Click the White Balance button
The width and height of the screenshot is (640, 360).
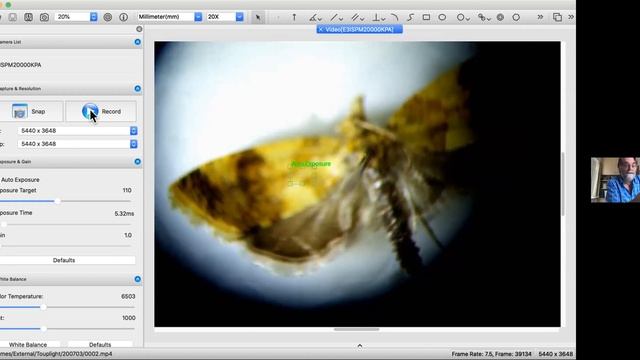tap(28, 345)
